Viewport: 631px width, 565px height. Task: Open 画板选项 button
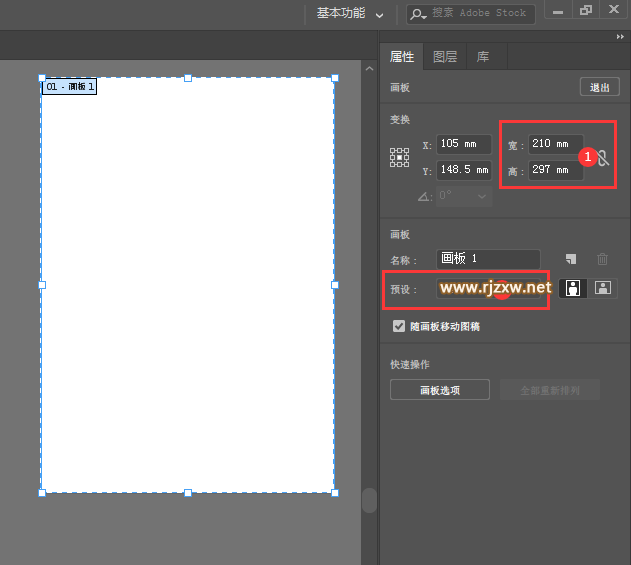(x=439, y=390)
